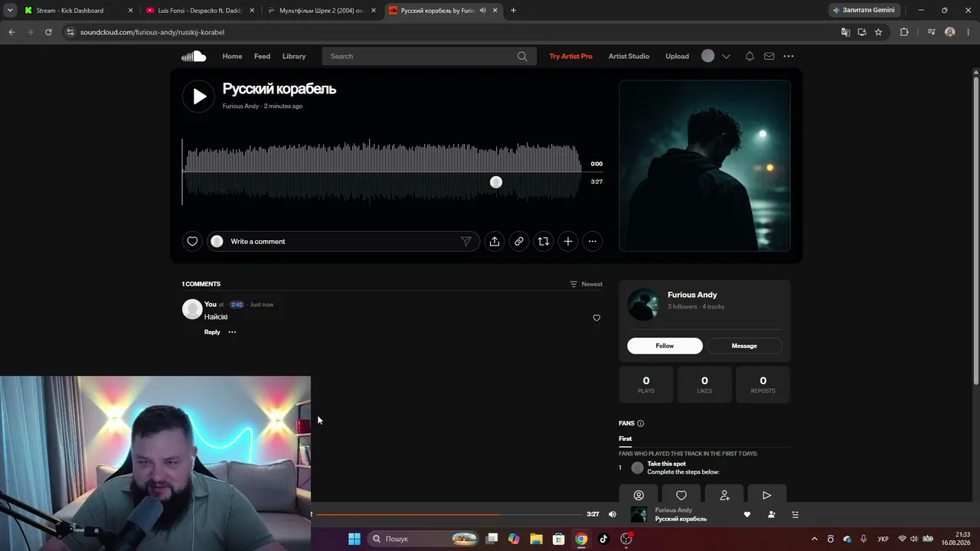Image resolution: width=980 pixels, height=551 pixels.
Task: Play the track Русский корабель
Action: [x=198, y=96]
